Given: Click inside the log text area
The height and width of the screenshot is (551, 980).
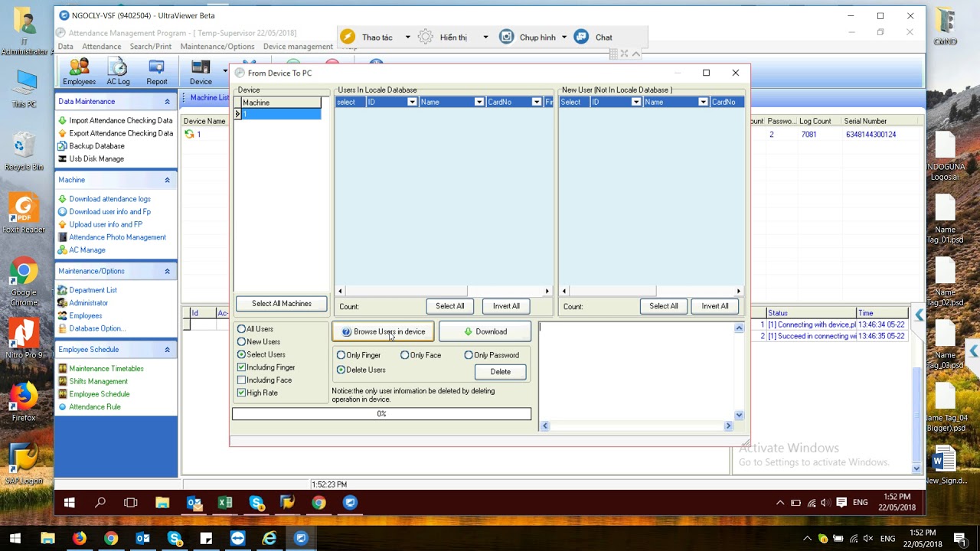Looking at the screenshot, I should click(635, 370).
